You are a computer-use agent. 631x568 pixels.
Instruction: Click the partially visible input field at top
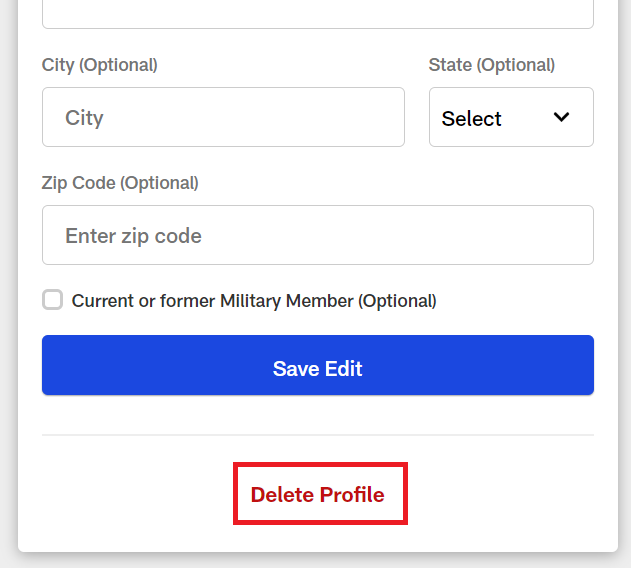pos(317,14)
